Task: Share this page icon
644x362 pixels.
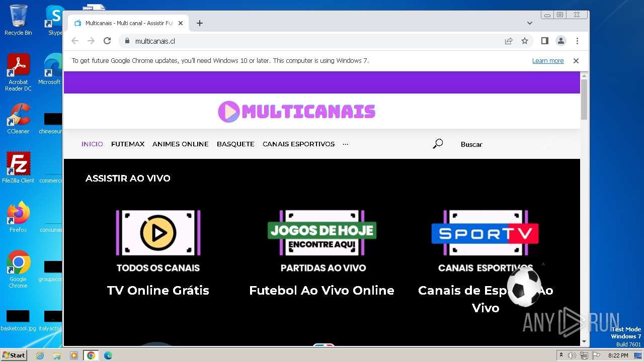Action: pos(509,41)
